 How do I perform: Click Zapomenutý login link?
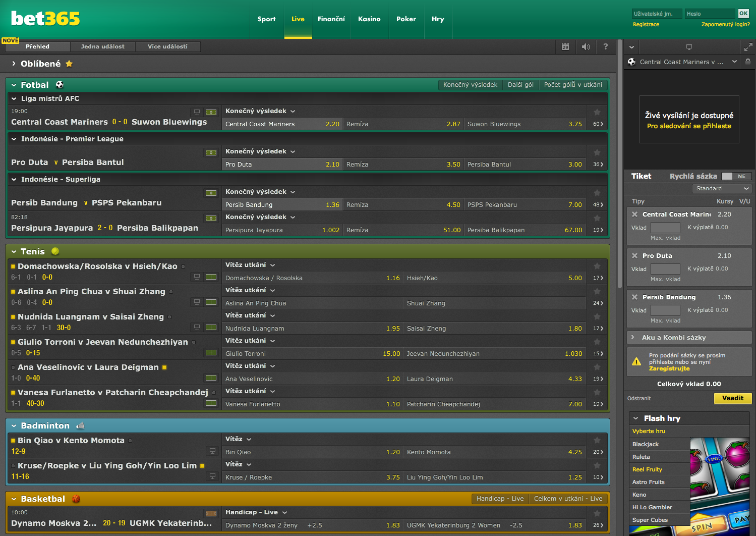pyautogui.click(x=725, y=24)
